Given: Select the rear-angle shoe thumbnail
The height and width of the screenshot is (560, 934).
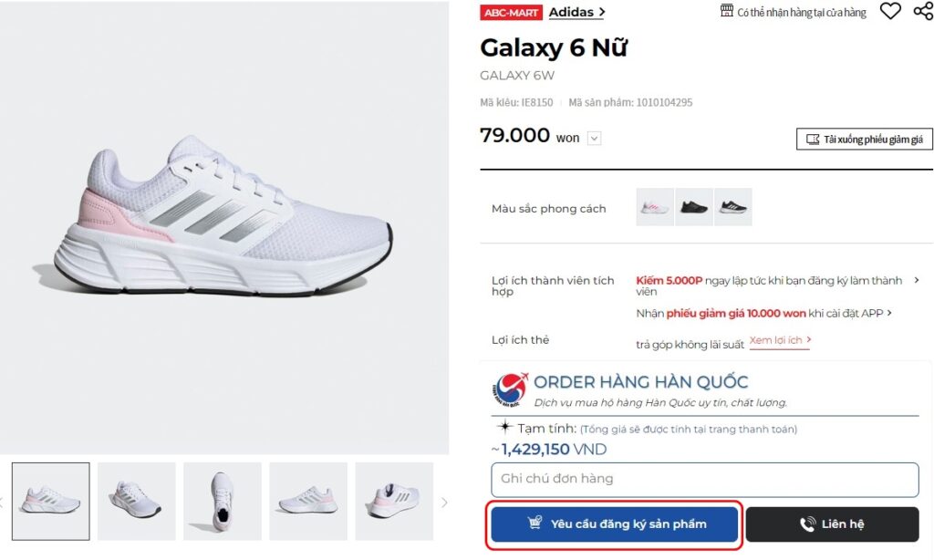Looking at the screenshot, I should [393, 501].
